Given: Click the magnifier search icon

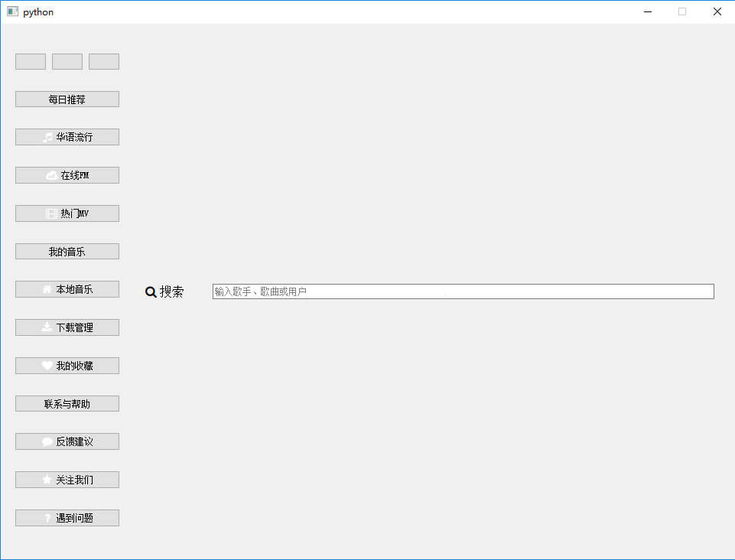Looking at the screenshot, I should pos(151,292).
